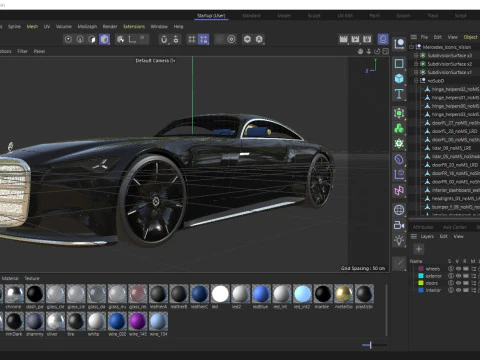This screenshot has height=360, width=480.
Task: Open the viewport Panel menu
Action: 39,51
